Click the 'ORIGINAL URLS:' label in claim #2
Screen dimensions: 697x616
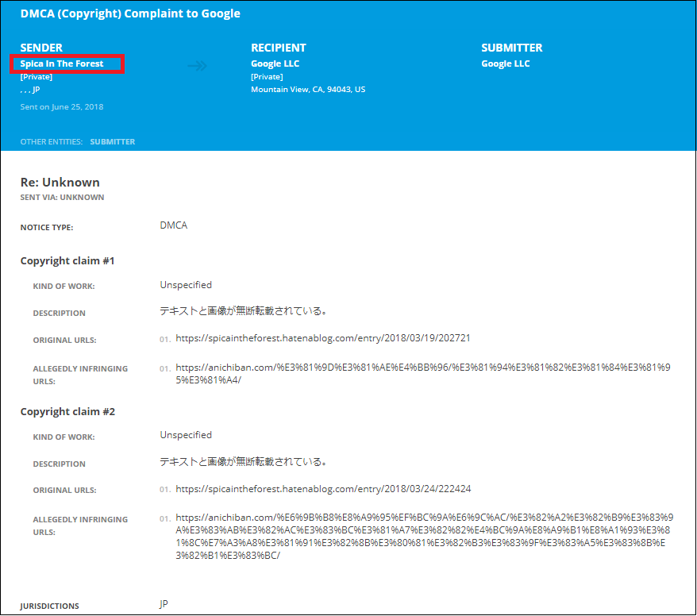[64, 491]
